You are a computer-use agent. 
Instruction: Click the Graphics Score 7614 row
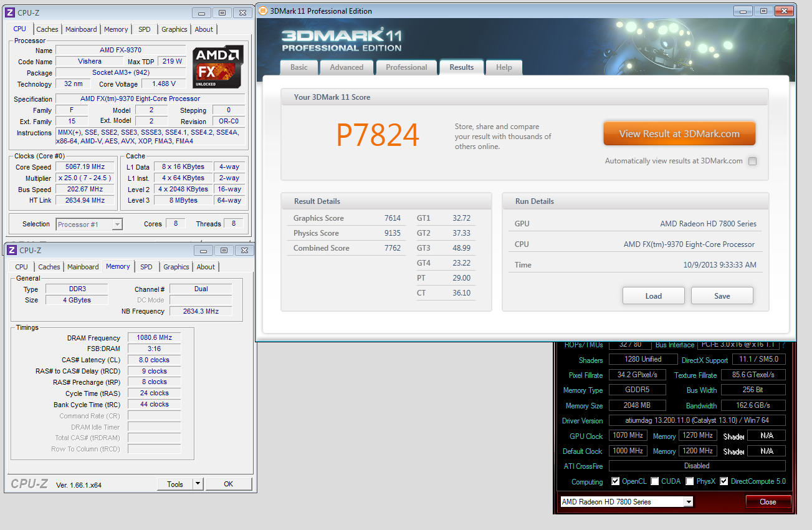346,218
